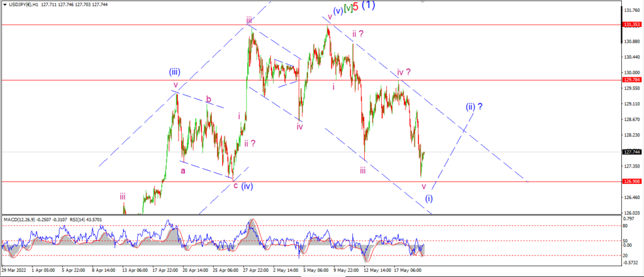Screen dimensions: 644x277
Task: Click the current price 127.744 label
Action: click(631, 152)
